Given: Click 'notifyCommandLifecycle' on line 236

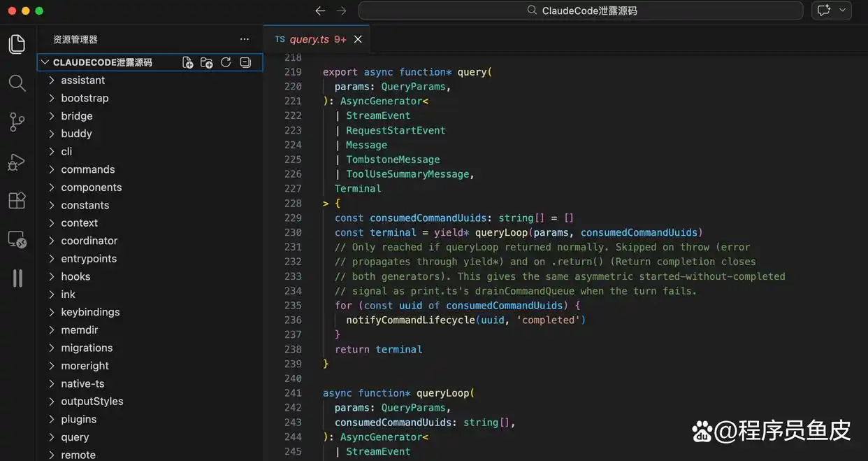Looking at the screenshot, I should click(x=410, y=320).
